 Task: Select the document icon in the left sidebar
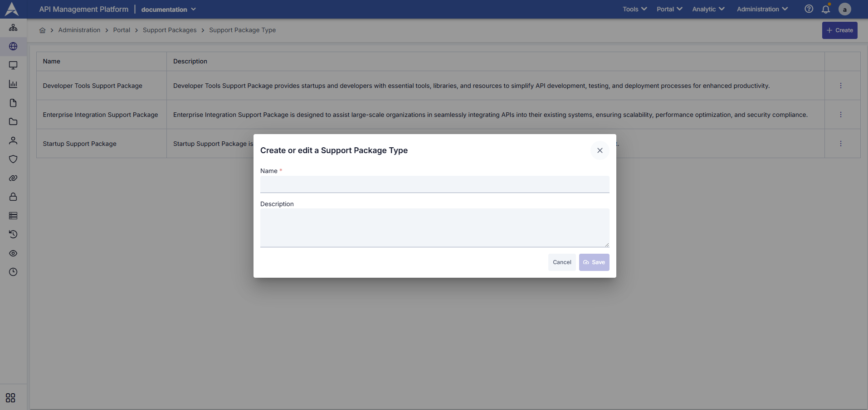click(x=13, y=103)
